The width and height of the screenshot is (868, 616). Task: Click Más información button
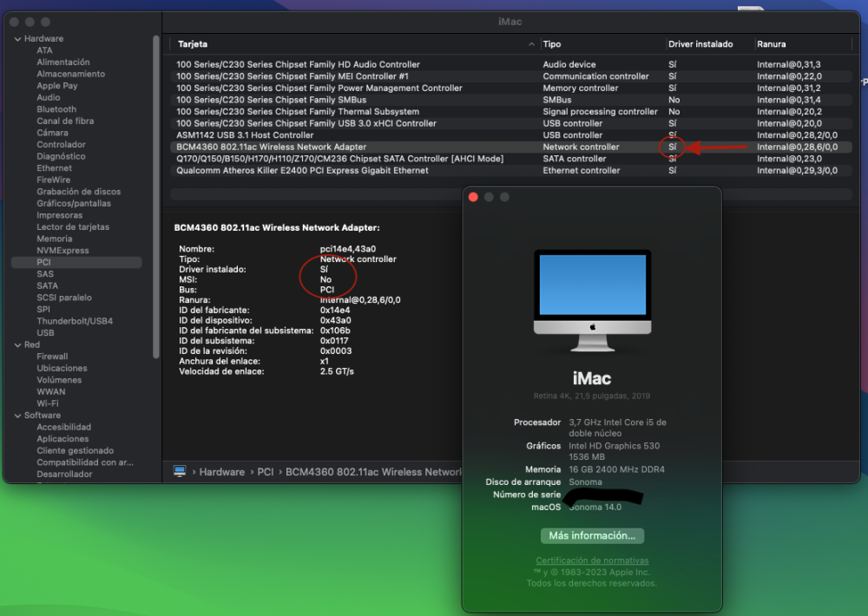pyautogui.click(x=592, y=536)
